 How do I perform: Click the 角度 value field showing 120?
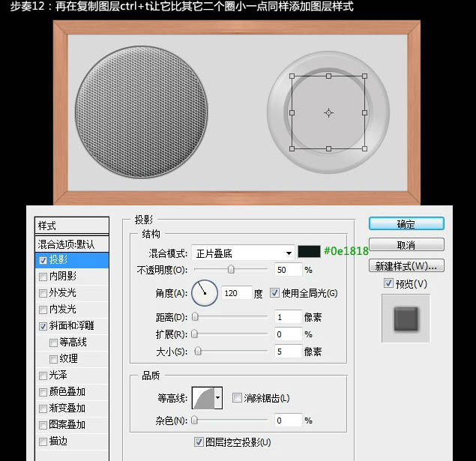point(236,293)
